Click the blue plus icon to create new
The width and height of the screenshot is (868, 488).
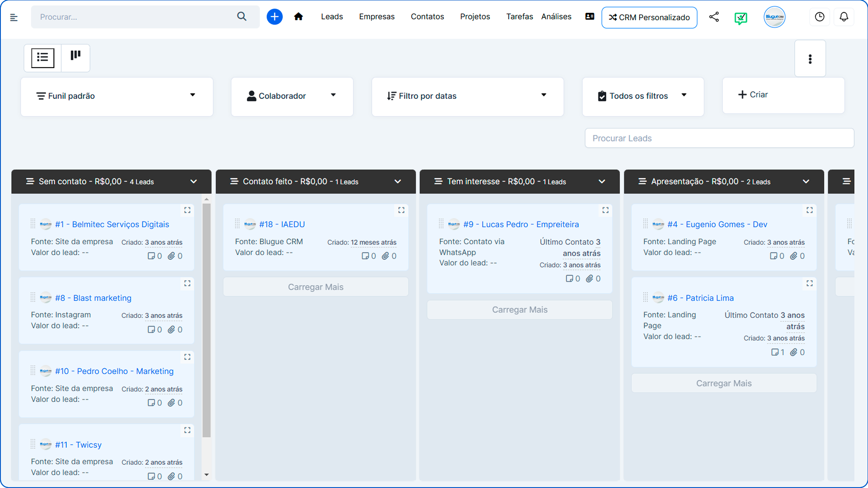(275, 17)
